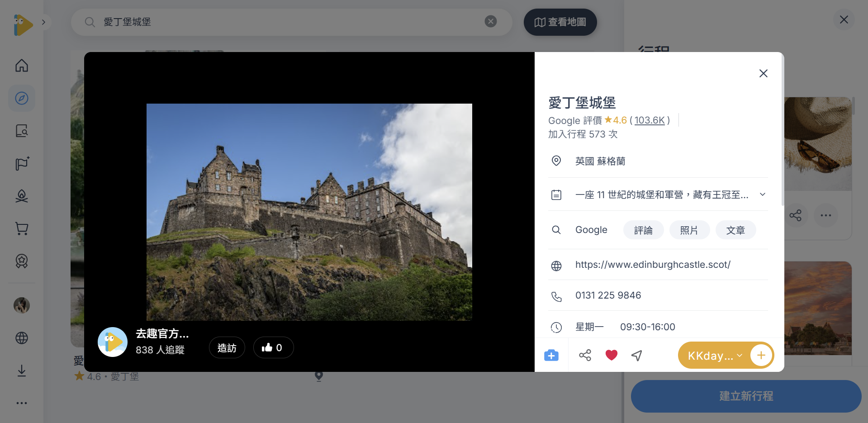Open the KKday itinerary dropdown
Image resolution: width=868 pixels, height=423 pixels.
tap(715, 356)
